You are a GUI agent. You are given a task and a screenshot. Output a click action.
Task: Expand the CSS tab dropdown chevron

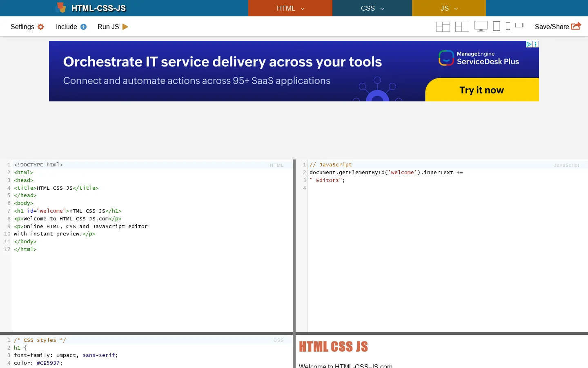(382, 9)
